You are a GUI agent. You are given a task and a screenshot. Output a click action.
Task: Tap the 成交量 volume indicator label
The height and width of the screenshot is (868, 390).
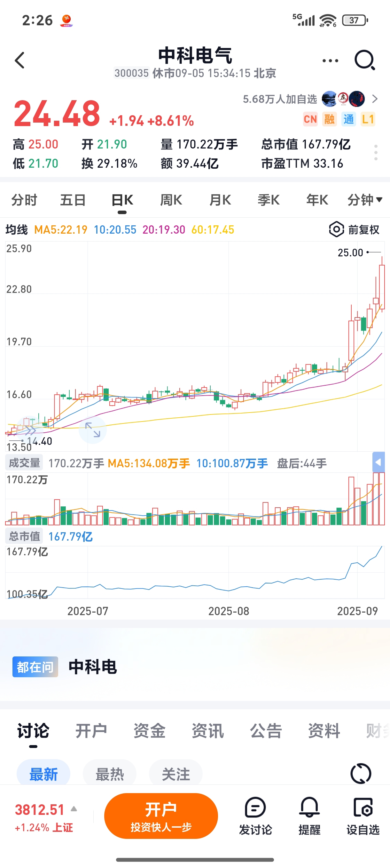coord(24,463)
